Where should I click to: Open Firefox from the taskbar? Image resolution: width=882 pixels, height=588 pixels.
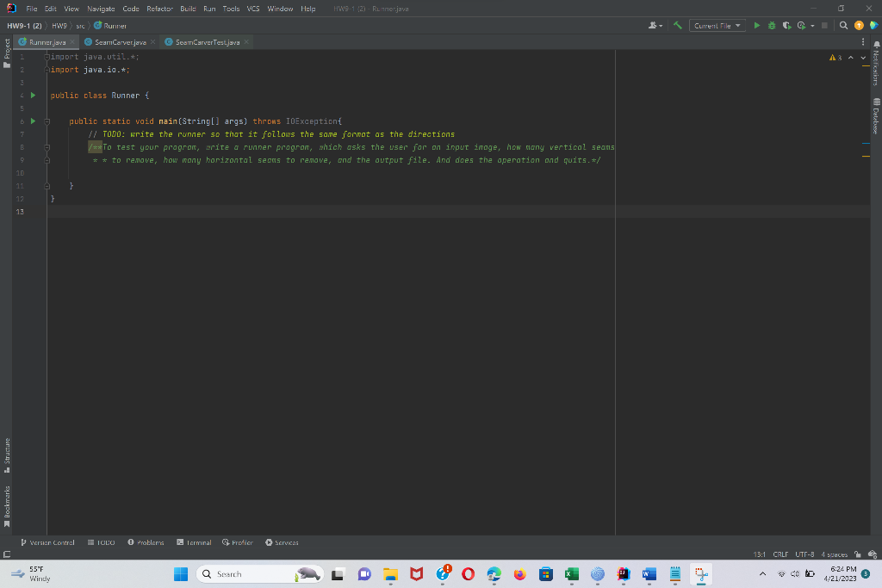pyautogui.click(x=519, y=574)
